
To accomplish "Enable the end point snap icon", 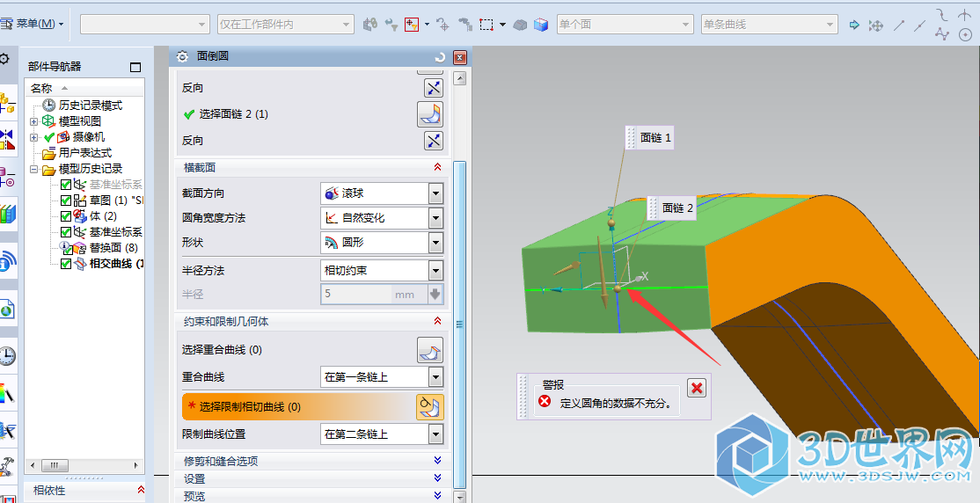I will (899, 25).
